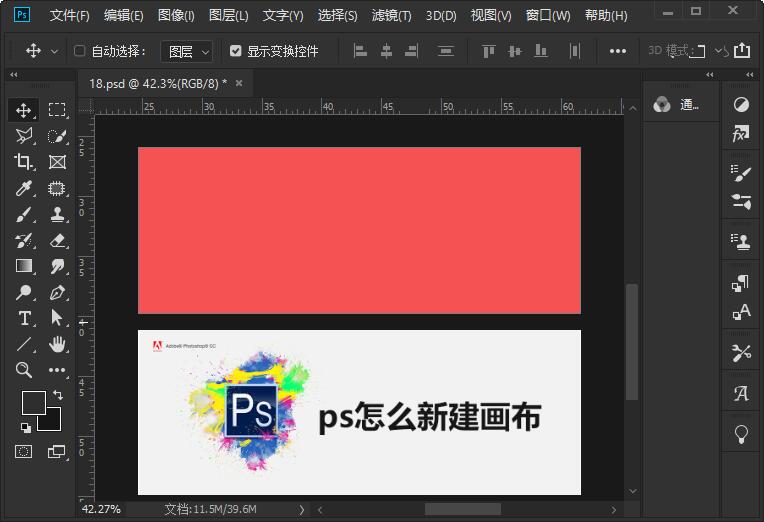Open the Share button in options bar
Image resolution: width=764 pixels, height=522 pixels.
pos(742,50)
